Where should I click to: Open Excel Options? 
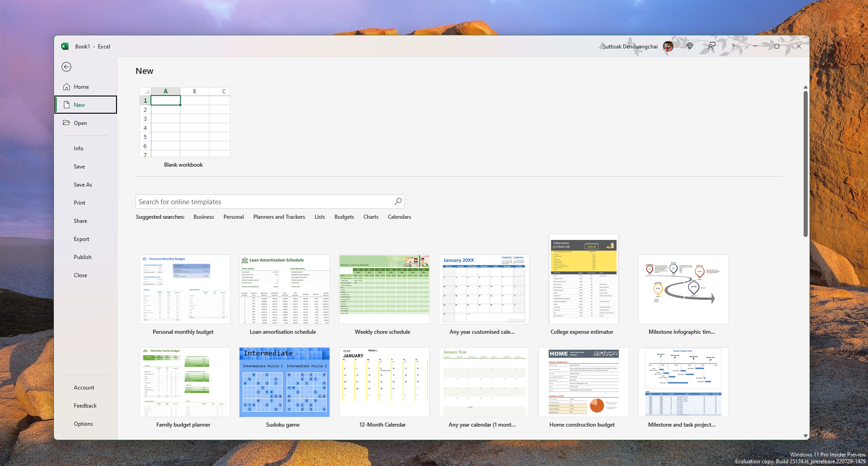[83, 424]
